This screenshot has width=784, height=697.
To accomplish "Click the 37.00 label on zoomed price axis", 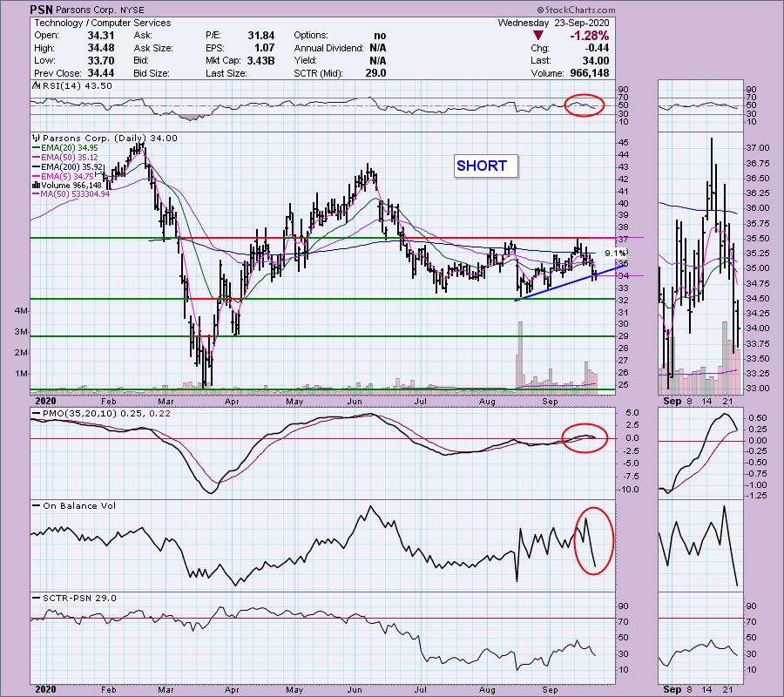I will [x=758, y=148].
